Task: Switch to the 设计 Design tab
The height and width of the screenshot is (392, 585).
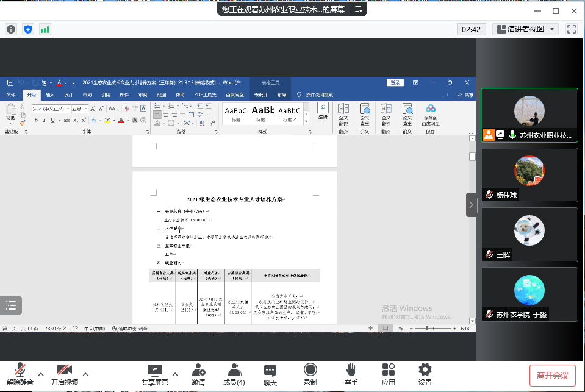Action: click(x=68, y=94)
